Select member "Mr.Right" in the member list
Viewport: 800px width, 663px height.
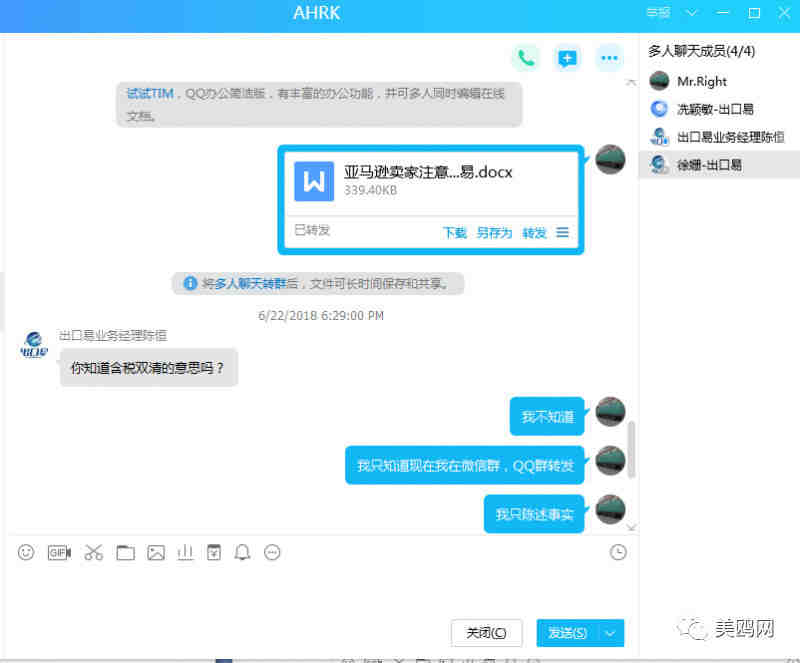719,81
